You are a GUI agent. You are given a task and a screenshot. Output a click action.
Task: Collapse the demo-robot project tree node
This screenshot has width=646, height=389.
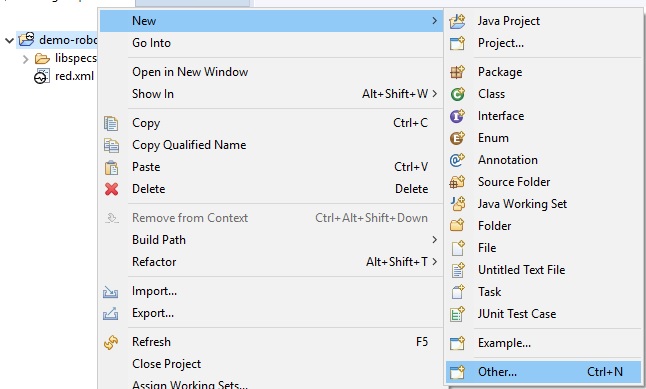(x=9, y=40)
